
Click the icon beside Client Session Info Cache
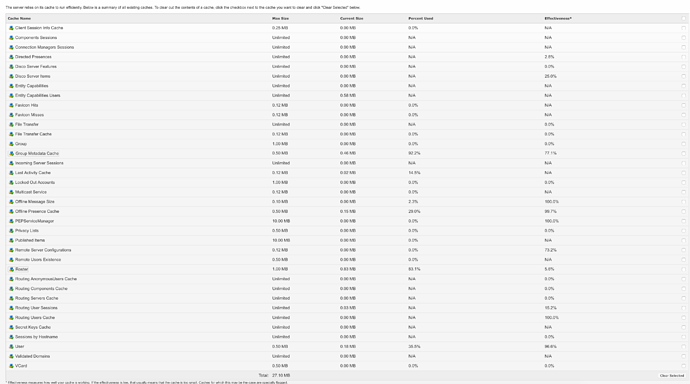(x=11, y=28)
